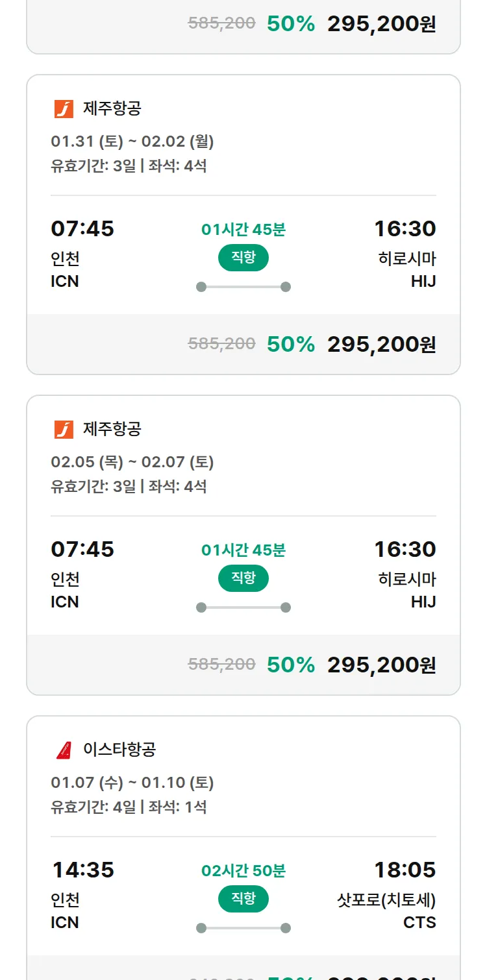This screenshot has width=487, height=980.
Task: Click the 02.05 (목) ~ 02.07 (토) date range
Action: coord(132,461)
